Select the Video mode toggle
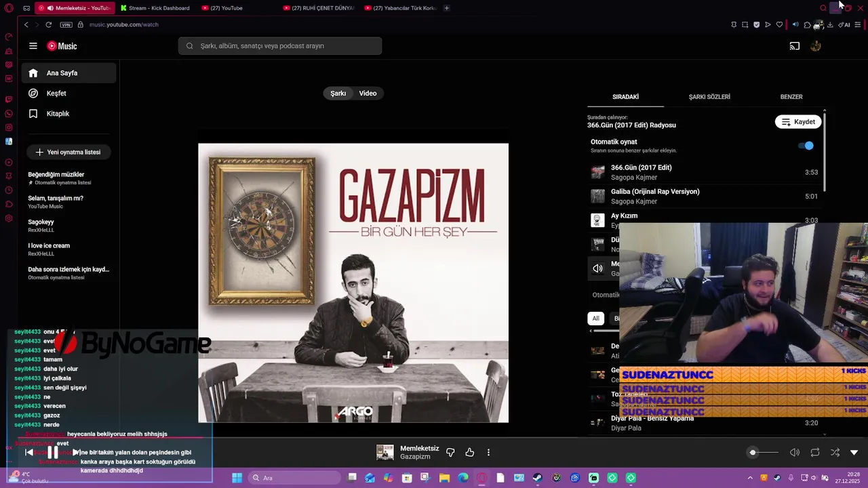 click(x=368, y=94)
